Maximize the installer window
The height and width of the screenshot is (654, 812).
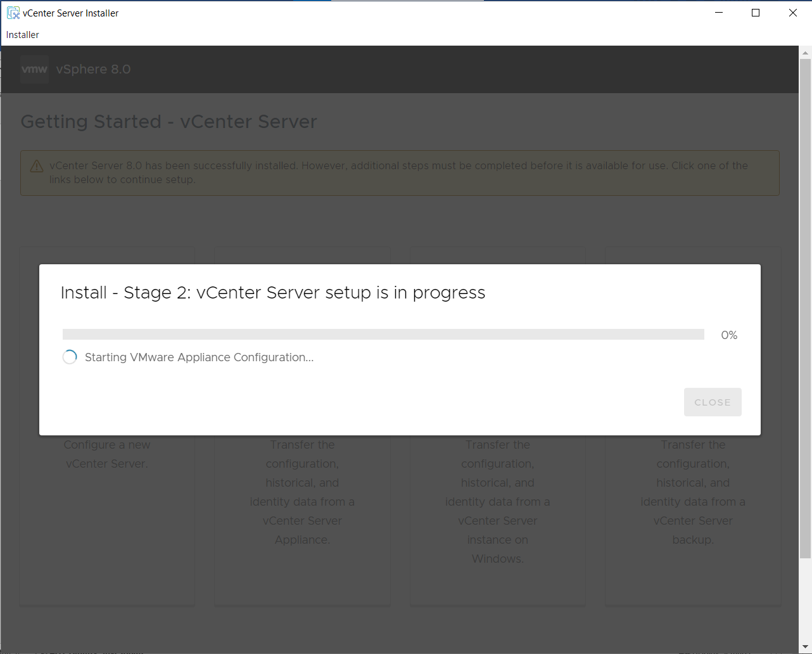pos(756,13)
